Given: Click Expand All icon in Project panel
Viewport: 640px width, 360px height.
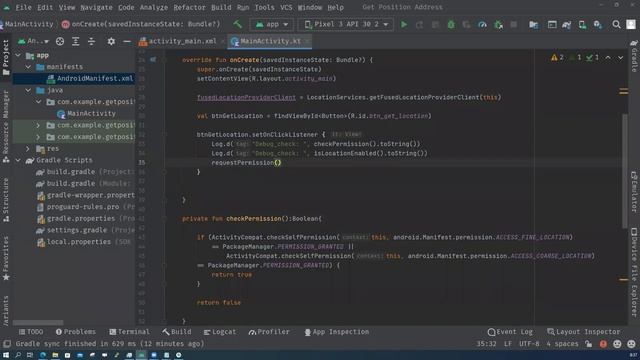Looking at the screenshot, I should [76, 41].
